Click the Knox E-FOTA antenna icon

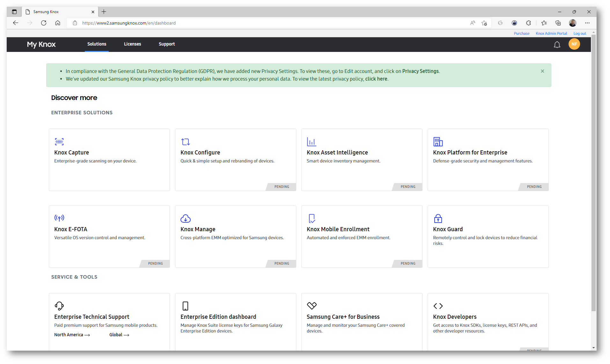(59, 218)
